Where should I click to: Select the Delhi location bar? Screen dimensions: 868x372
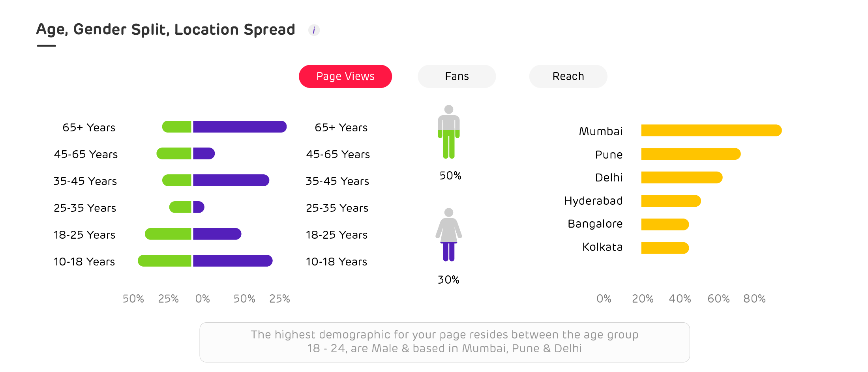click(681, 178)
